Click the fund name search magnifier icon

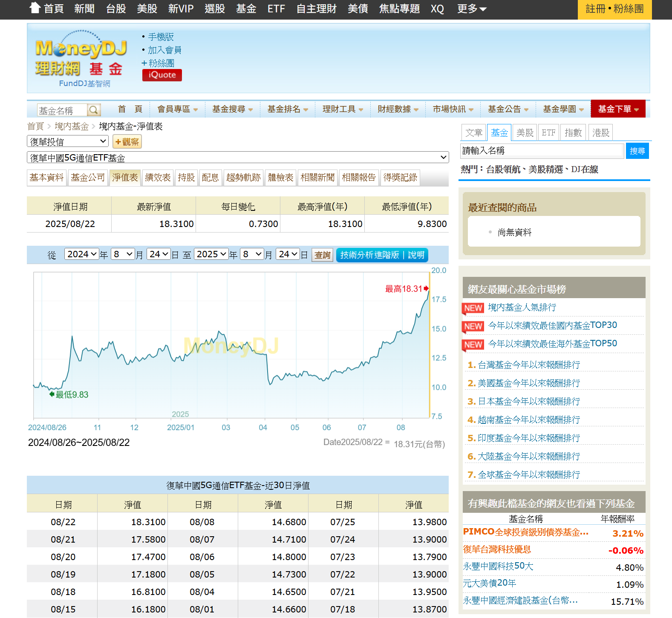click(x=94, y=110)
